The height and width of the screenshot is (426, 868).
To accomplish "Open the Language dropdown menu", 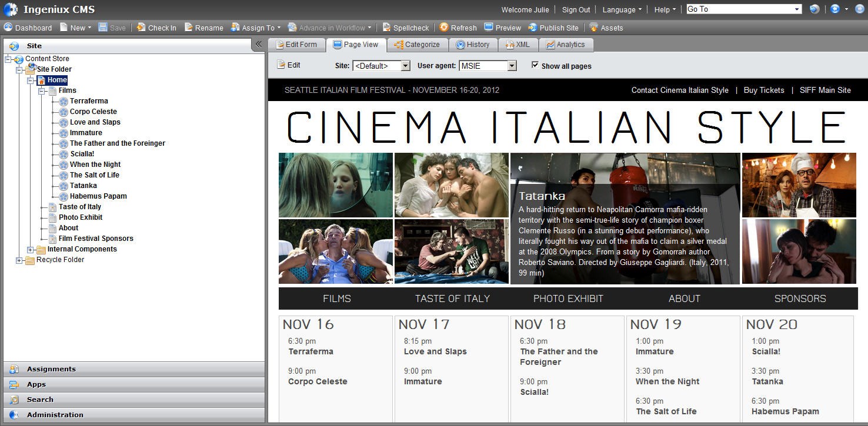I will coord(622,9).
